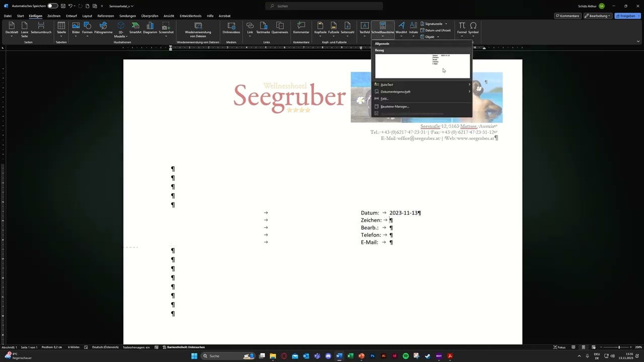Toggle Automatisches Speichern switch

tap(52, 6)
